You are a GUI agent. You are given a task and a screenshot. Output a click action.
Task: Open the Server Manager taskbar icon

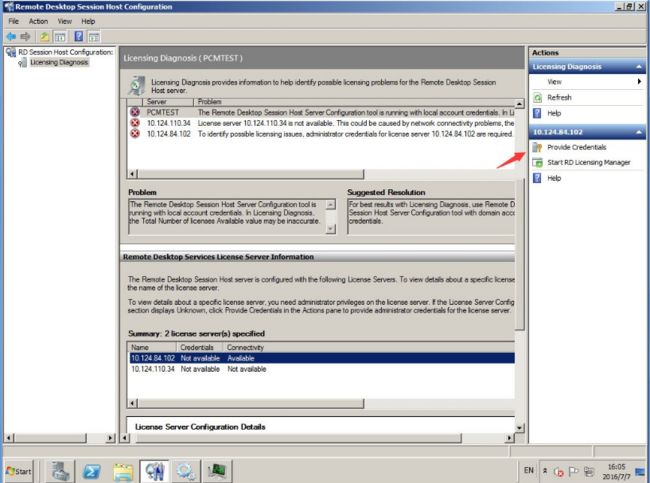click(61, 471)
